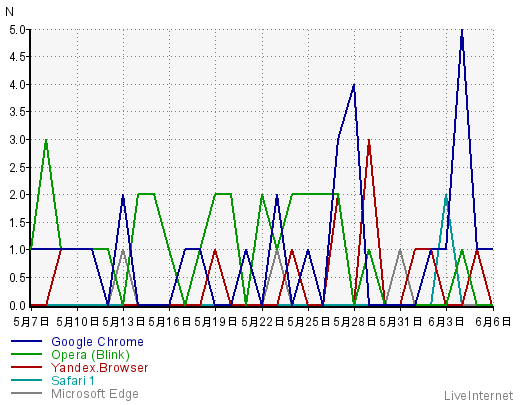Click the LiveInternet watermark text
The height and width of the screenshot is (405, 520).
[478, 396]
